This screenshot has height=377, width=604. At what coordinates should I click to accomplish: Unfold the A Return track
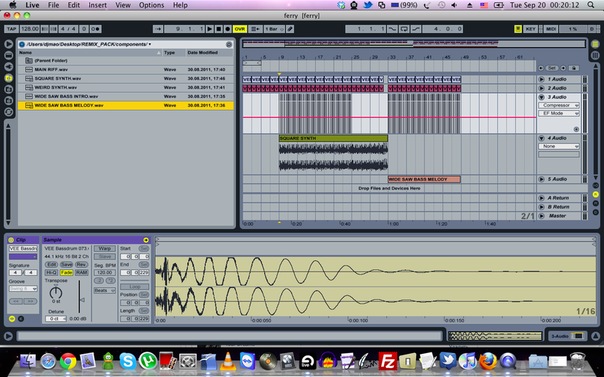coord(541,198)
